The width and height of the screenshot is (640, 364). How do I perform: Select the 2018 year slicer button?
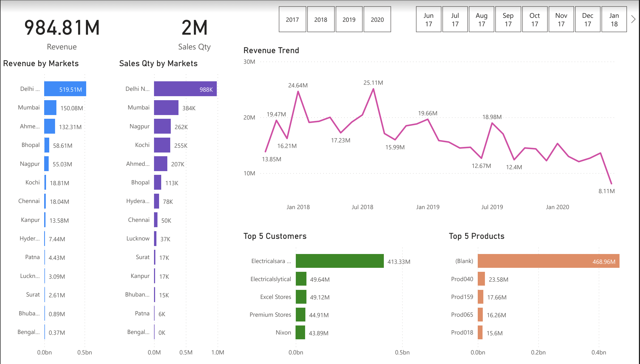click(x=321, y=19)
